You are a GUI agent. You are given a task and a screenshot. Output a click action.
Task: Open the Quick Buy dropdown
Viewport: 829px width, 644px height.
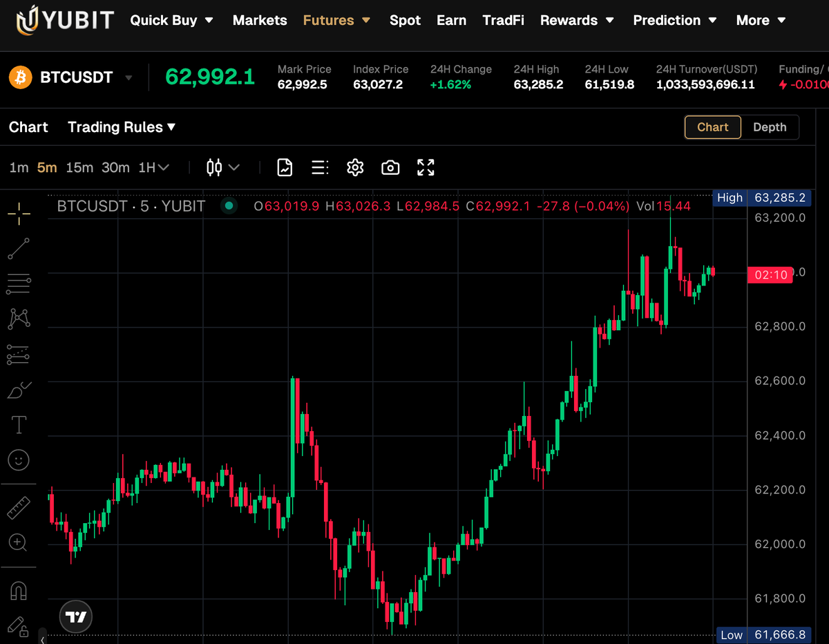pos(172,20)
